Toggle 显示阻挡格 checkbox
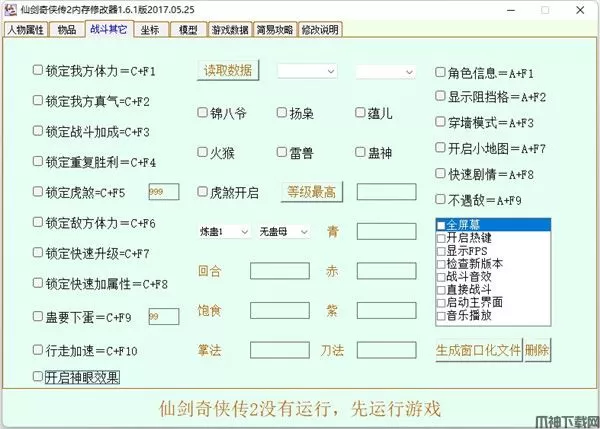This screenshot has height=429, width=600. (440, 96)
